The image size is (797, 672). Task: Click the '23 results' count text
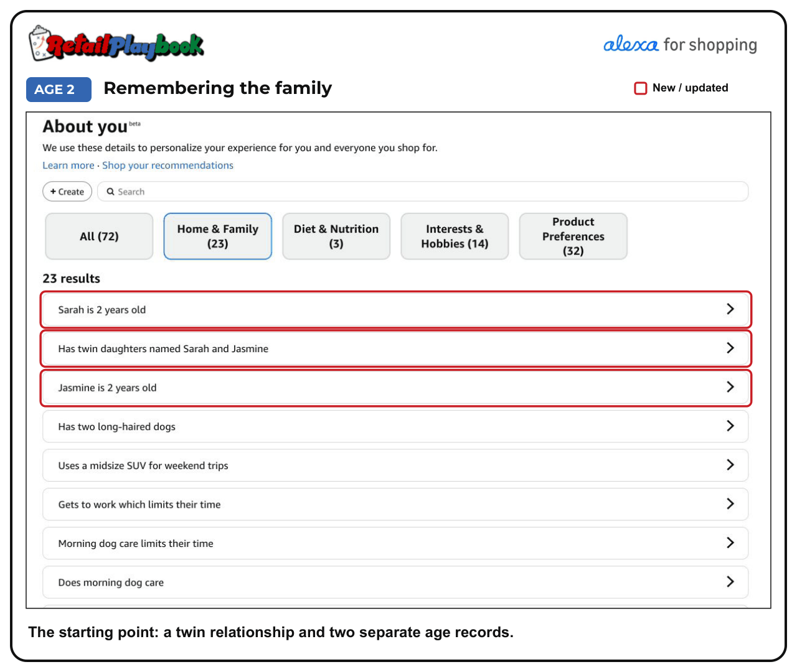[71, 279]
